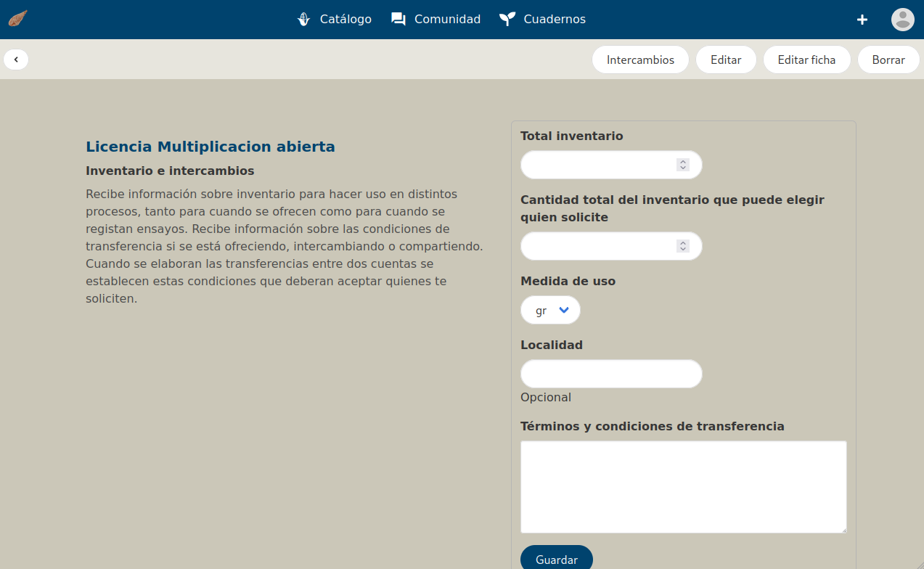
Task: Save the form with Guardar
Action: (557, 559)
